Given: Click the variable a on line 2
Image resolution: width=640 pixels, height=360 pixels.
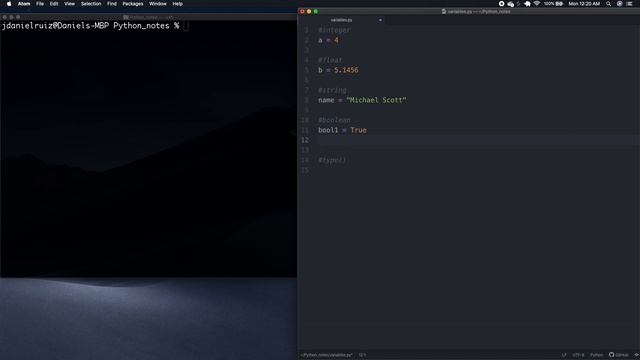Looking at the screenshot, I should tap(320, 40).
